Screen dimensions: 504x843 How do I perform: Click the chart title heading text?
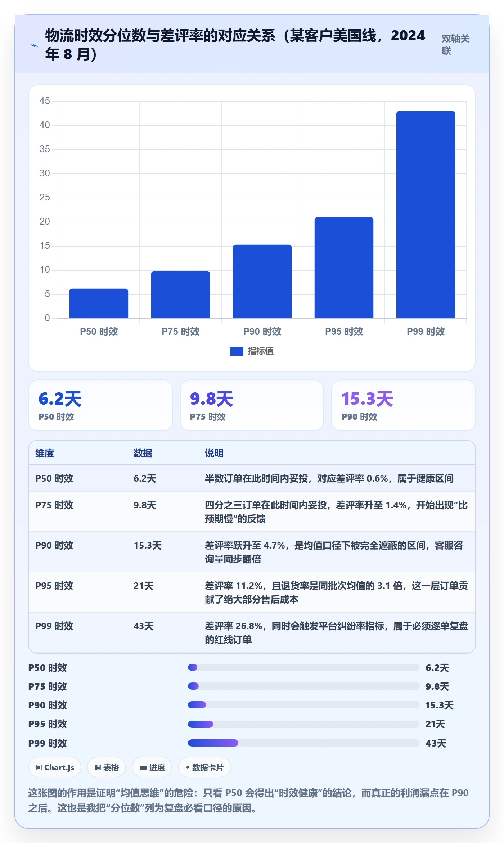[235, 45]
